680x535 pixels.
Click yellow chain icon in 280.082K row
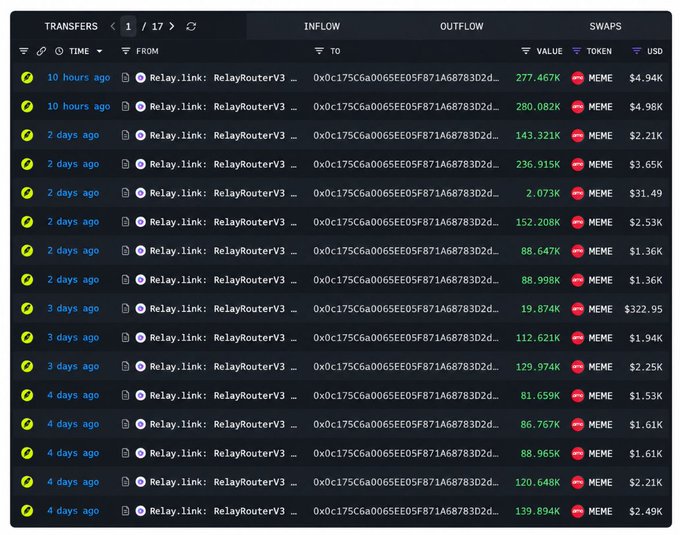coord(27,107)
